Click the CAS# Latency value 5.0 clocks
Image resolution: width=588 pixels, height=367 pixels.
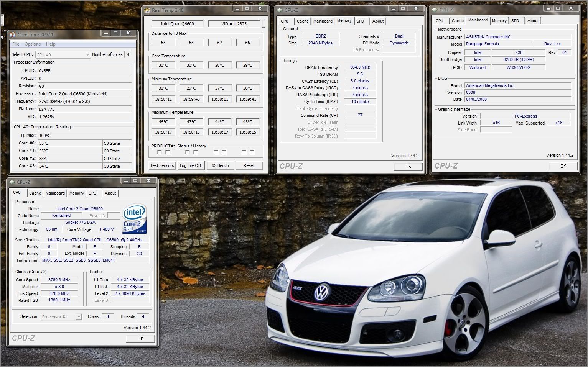click(360, 81)
